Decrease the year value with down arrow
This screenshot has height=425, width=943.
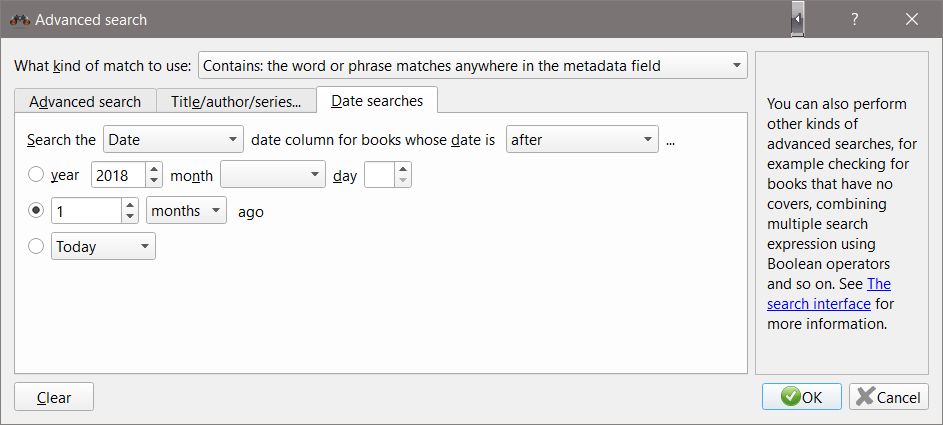[154, 181]
